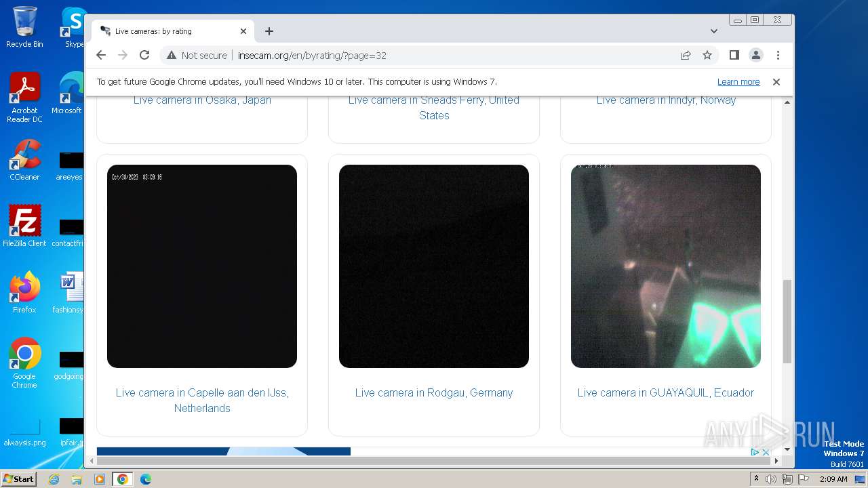Open a new tab with plus button
The height and width of the screenshot is (488, 868).
coord(269,31)
